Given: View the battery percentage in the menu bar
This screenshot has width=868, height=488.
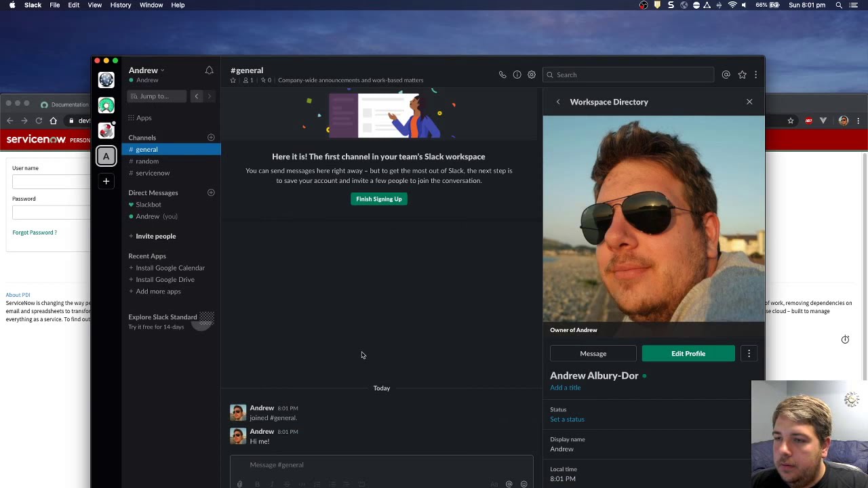Looking at the screenshot, I should tap(762, 5).
